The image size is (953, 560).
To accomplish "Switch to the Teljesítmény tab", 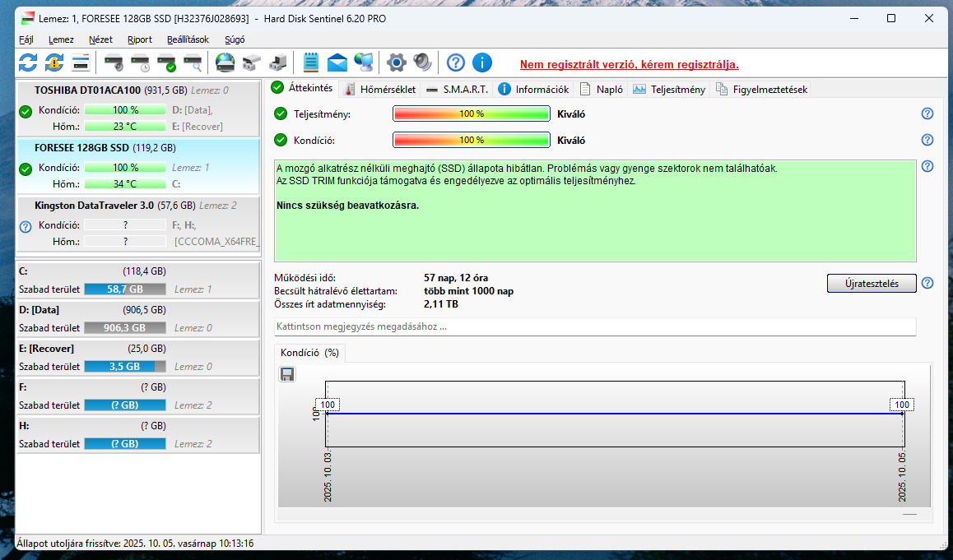I will tap(669, 90).
